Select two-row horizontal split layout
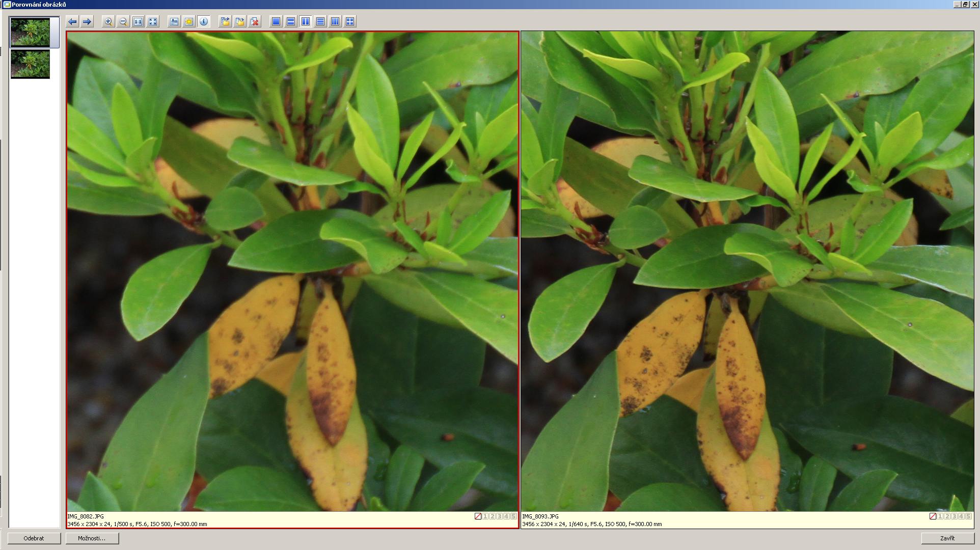This screenshot has width=980, height=550. click(291, 21)
